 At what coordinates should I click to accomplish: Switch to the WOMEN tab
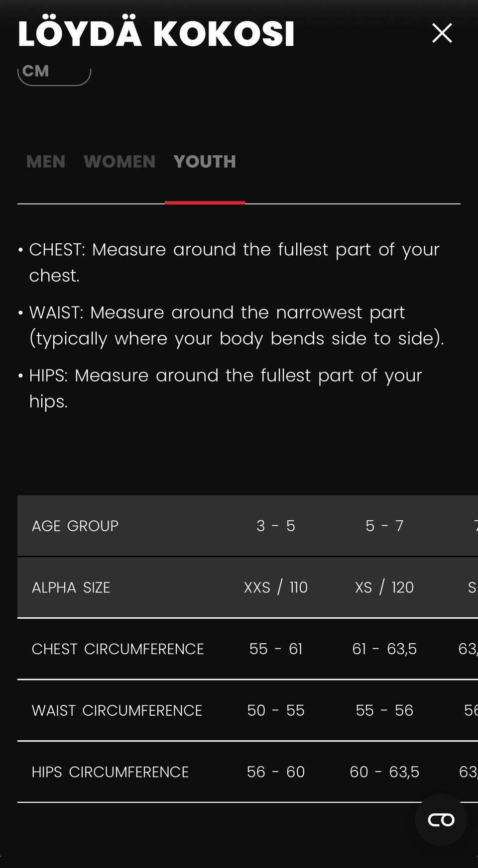(119, 162)
